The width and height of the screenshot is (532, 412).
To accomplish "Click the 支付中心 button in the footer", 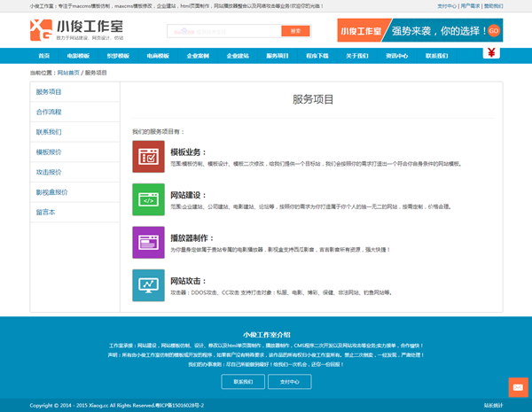I will 290,382.
